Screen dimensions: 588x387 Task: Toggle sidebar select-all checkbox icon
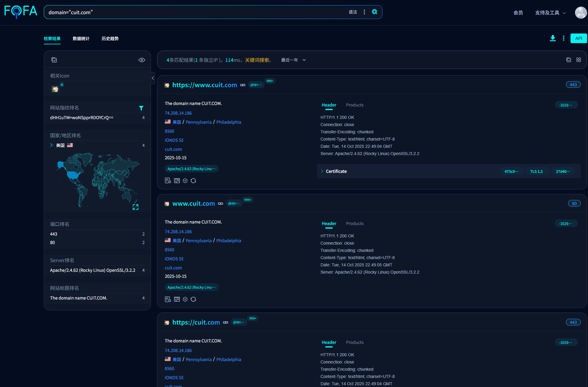pyautogui.click(x=54, y=60)
